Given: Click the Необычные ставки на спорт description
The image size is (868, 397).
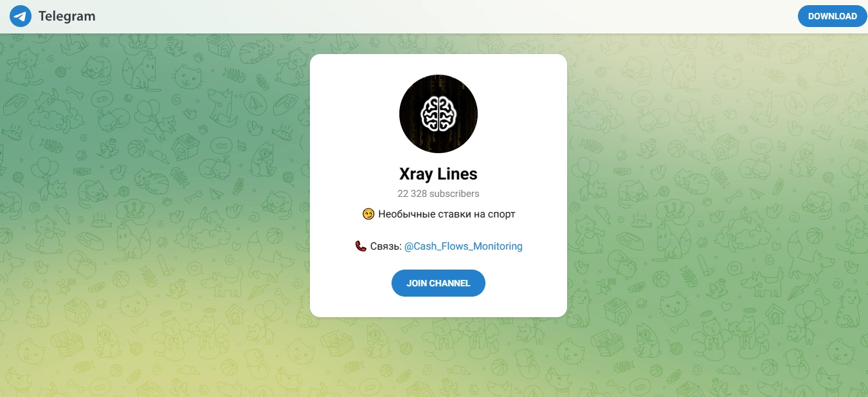Looking at the screenshot, I should 447,214.
